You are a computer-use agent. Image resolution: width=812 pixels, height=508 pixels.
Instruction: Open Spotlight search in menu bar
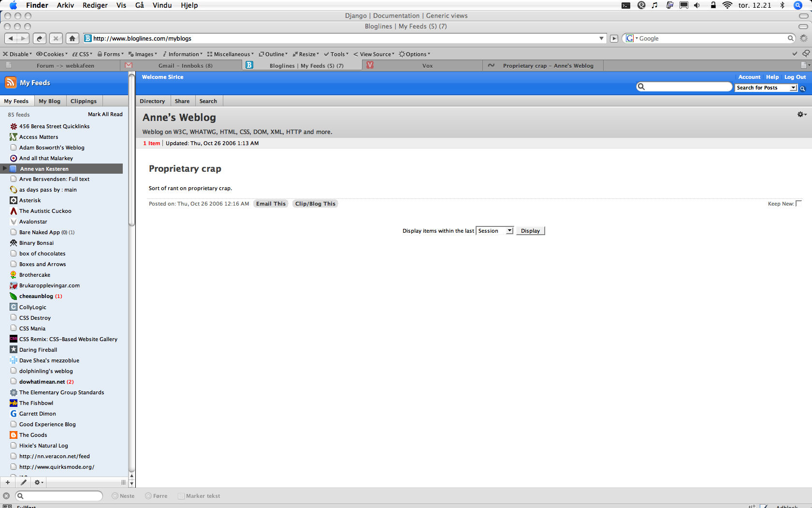(798, 5)
